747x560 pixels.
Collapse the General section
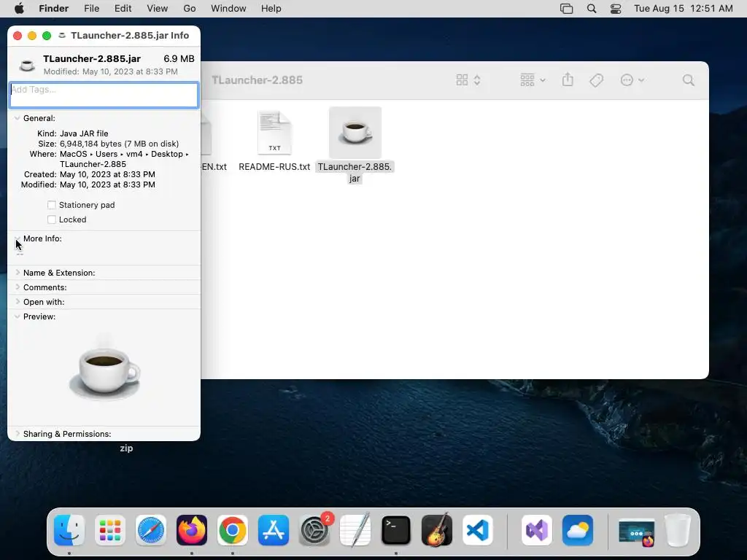point(18,118)
